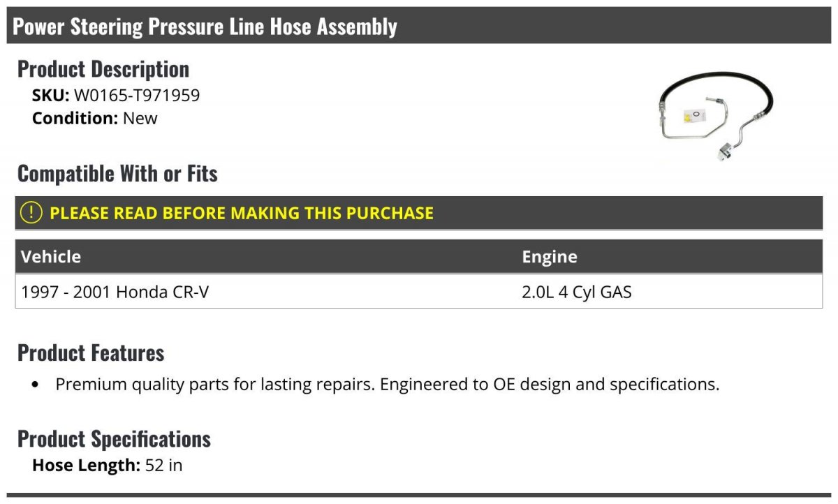The image size is (838, 504).
Task: Click the Compatible With or Fits heading
Action: (117, 173)
